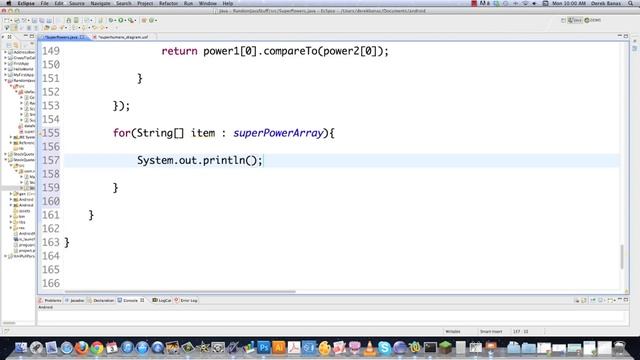The width and height of the screenshot is (640, 360).
Task: Open the Run button's dropdown arrow
Action: pos(125,20)
